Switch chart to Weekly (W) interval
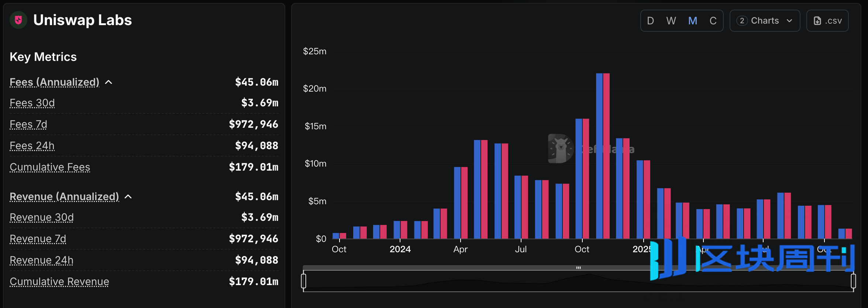Image resolution: width=868 pixels, height=308 pixels. 671,21
